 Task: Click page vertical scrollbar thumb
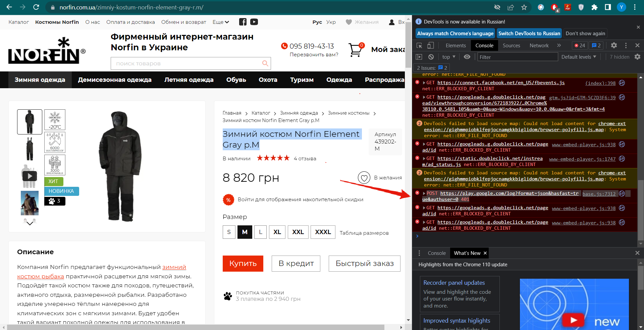point(408,45)
